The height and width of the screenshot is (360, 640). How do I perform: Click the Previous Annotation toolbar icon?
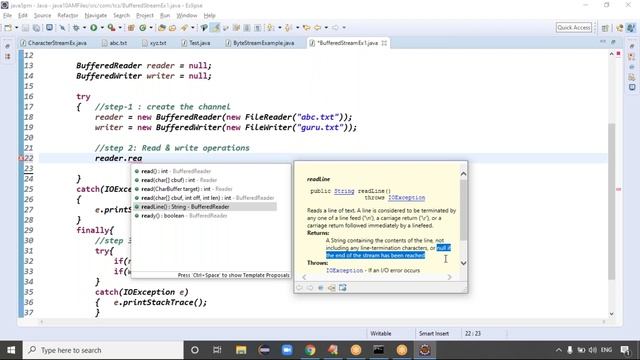coord(289,28)
